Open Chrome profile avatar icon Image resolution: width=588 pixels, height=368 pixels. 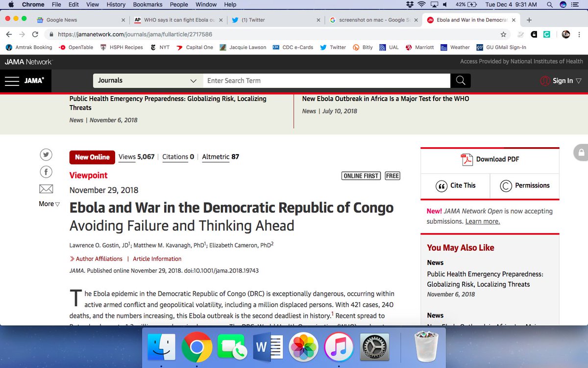click(x=566, y=34)
